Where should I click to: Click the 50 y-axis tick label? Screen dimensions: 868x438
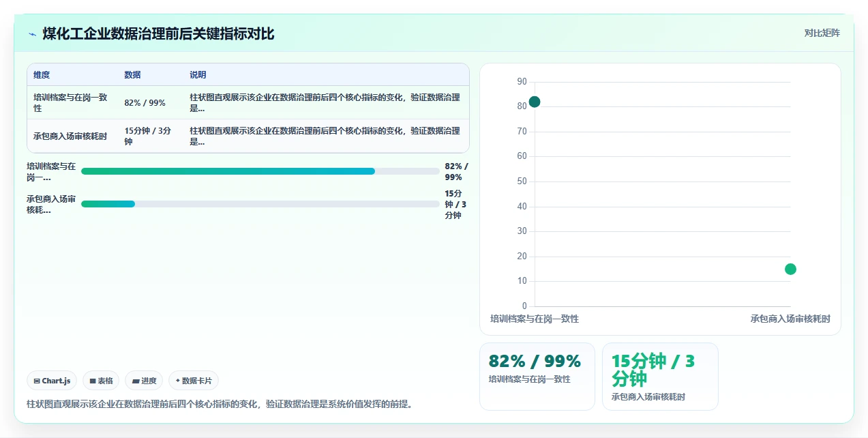(x=522, y=181)
